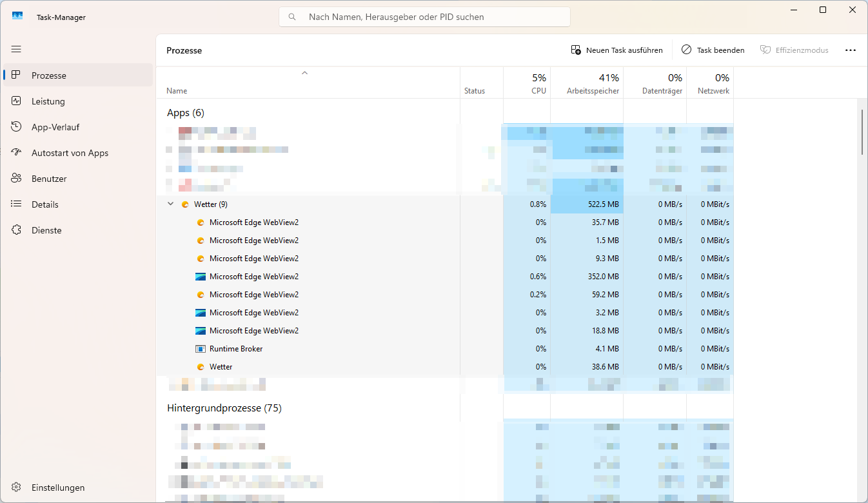The height and width of the screenshot is (503, 868).
Task: Focus the 'Nach Namen, Herausgeber oder PID suchen' search box
Action: click(424, 17)
